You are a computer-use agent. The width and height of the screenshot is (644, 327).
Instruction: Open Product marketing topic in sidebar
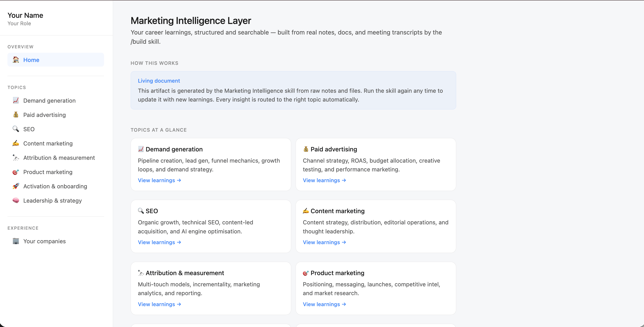(x=56, y=172)
